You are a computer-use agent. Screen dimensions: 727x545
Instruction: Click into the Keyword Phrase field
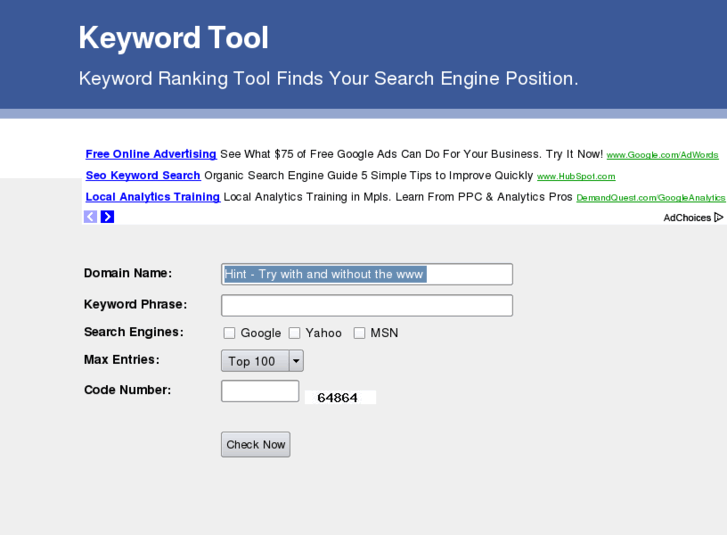(367, 305)
